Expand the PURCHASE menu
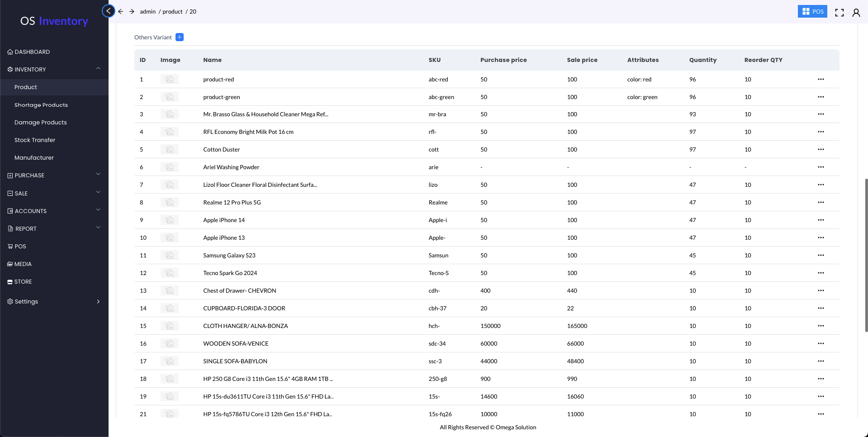This screenshot has height=437, width=868. tap(98, 175)
